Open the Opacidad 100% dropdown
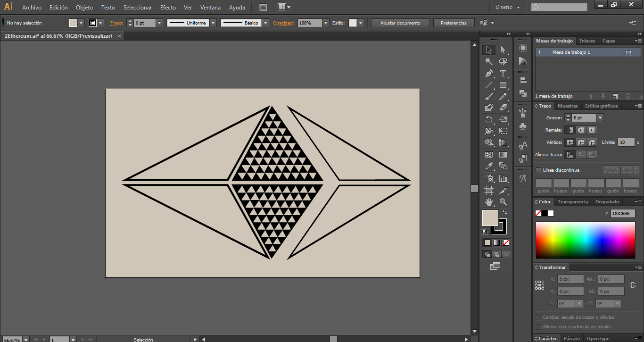Viewport: 644px width, 342px height. tap(326, 23)
